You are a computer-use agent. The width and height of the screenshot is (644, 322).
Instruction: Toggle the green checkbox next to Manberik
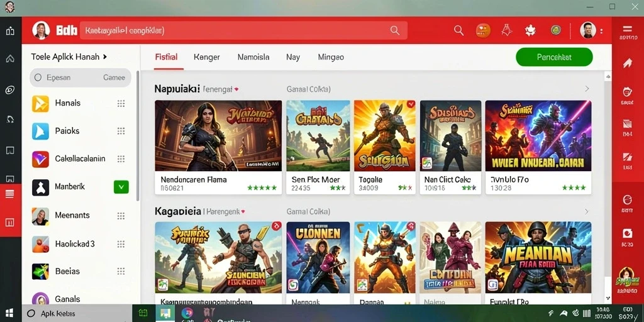[x=121, y=187]
